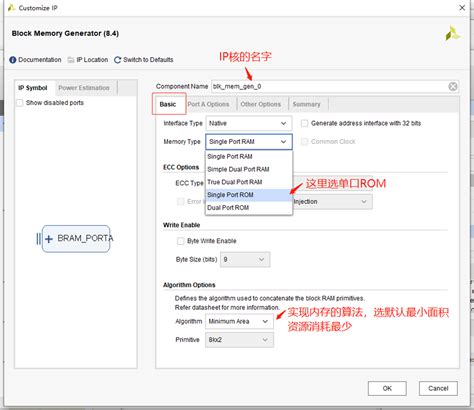Click the Vivado logo in the title bar
474x410 pixels.
(x=11, y=8)
